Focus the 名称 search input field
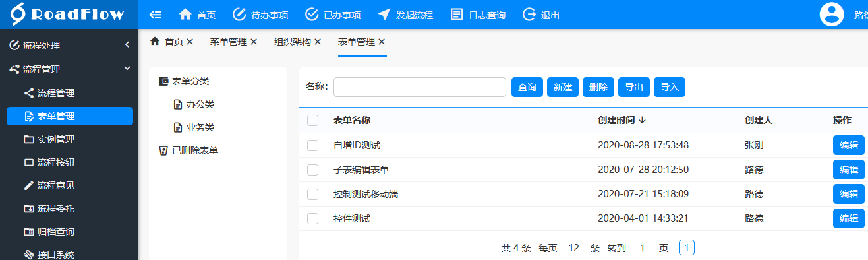The image size is (868, 260). coord(420,87)
